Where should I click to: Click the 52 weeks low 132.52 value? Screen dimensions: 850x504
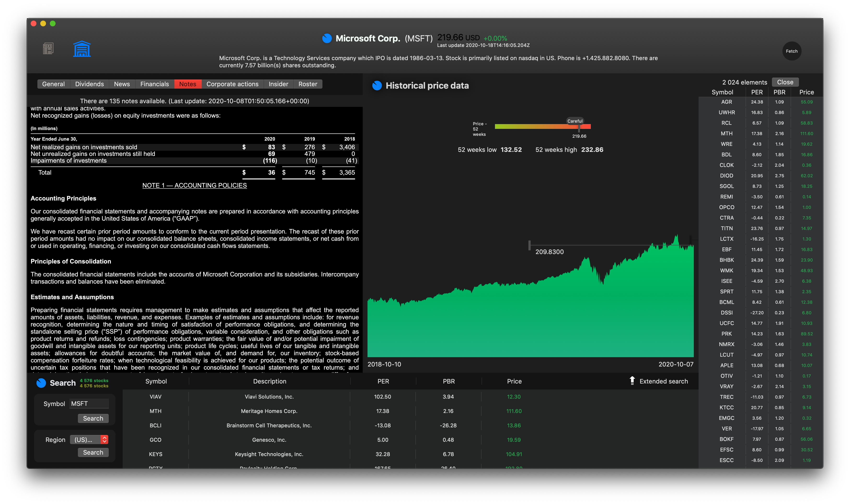511,150
